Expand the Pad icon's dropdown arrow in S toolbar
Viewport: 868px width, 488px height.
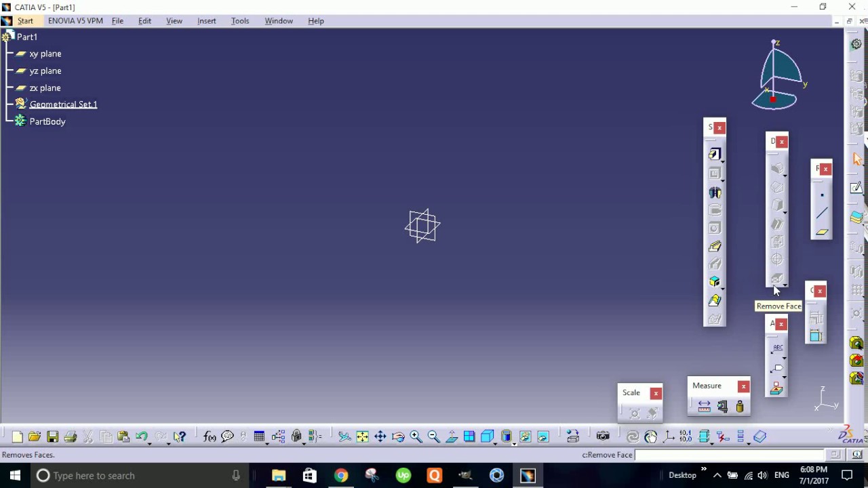pos(723,162)
